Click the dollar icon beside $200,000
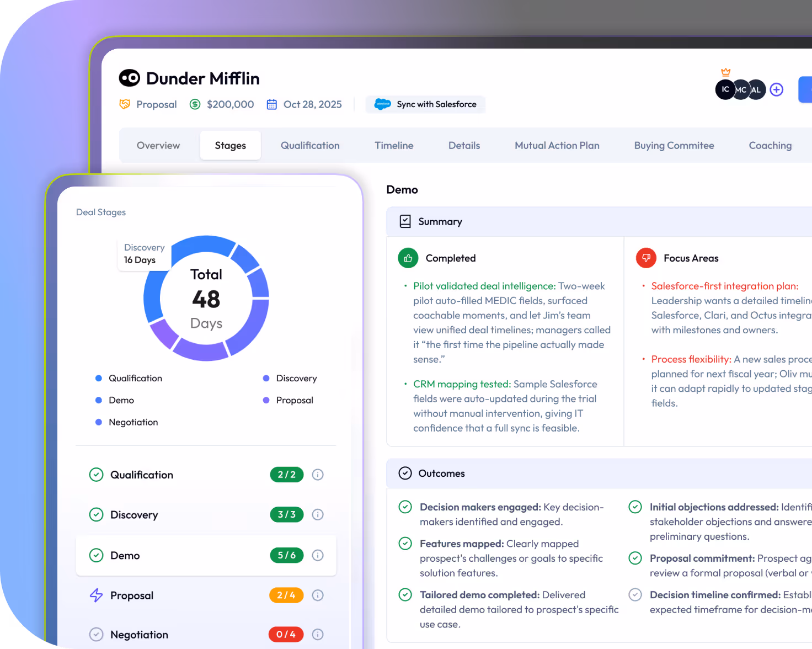The width and height of the screenshot is (812, 649). (x=195, y=104)
